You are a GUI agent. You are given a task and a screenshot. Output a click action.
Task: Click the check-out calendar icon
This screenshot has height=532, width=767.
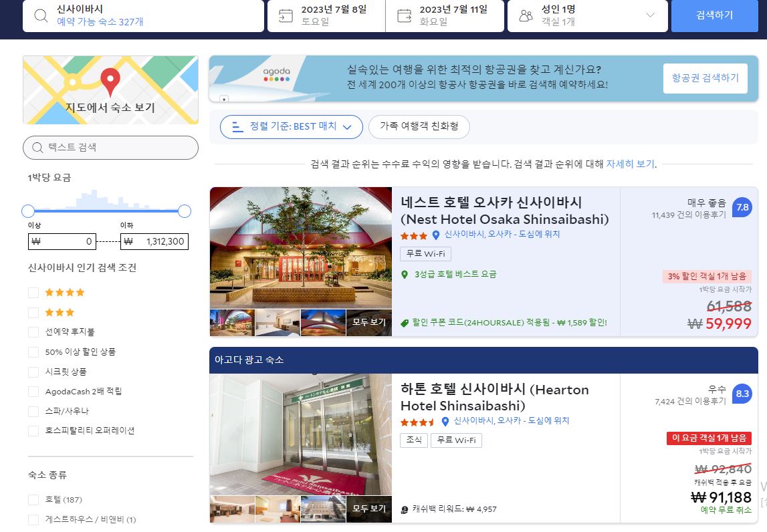[x=404, y=15]
